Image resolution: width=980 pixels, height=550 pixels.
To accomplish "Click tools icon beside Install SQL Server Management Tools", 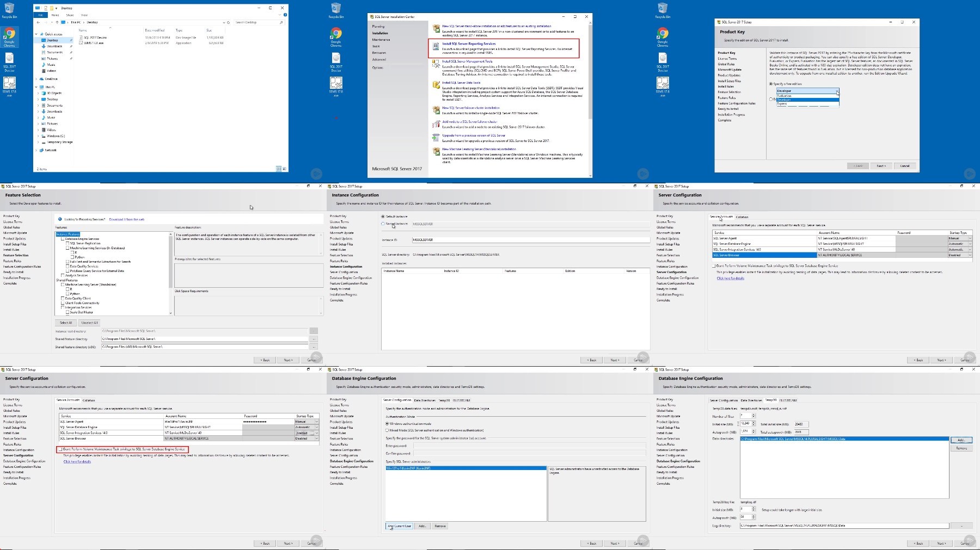I will [436, 64].
